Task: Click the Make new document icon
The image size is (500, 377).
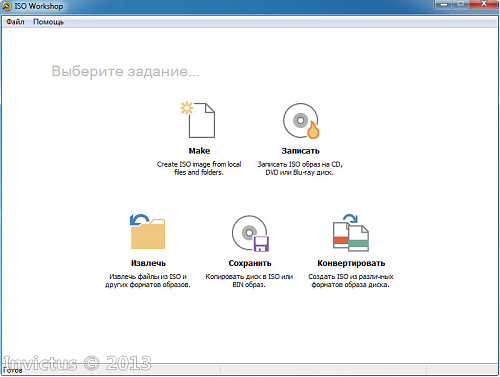Action: pos(198,120)
